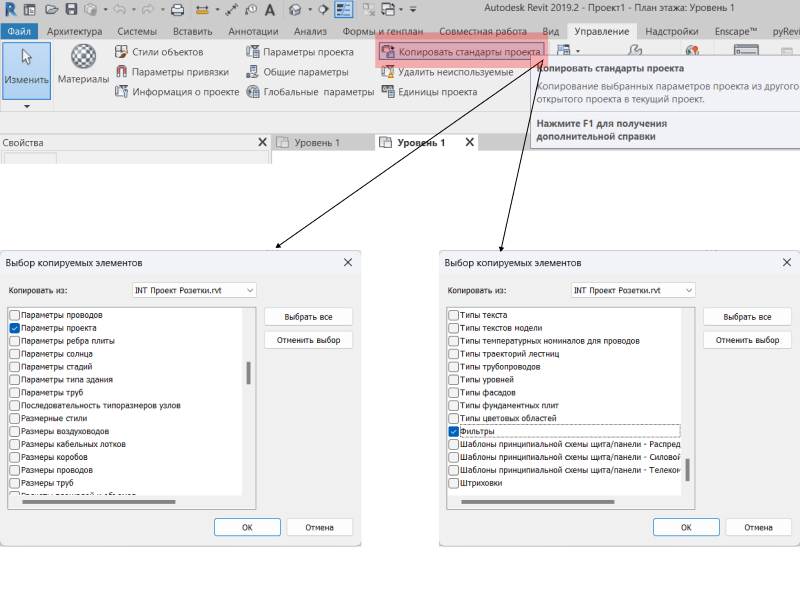This screenshot has width=800, height=600.
Task: Switch to the Архитектура ribbon tab
Action: (74, 31)
